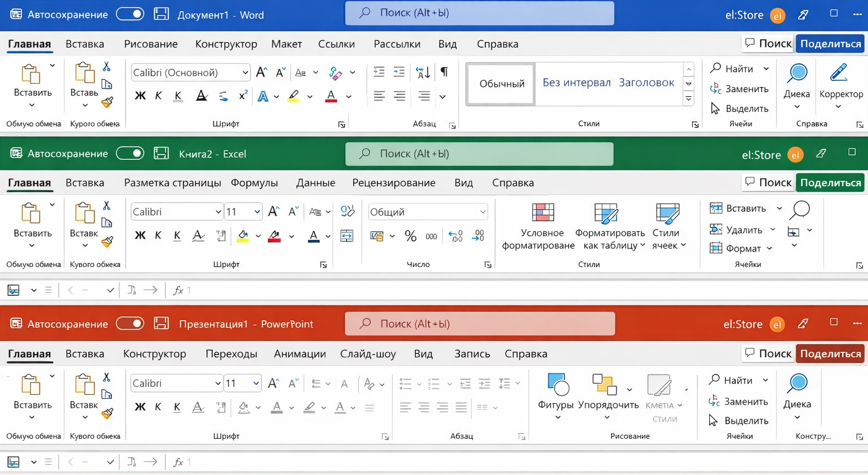Switch to Word's Рассылки tab

(397, 44)
